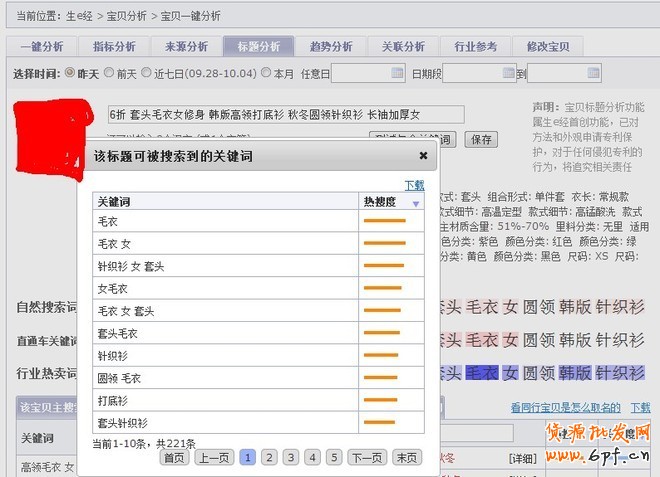The width and height of the screenshot is (660, 477).
Task: Click 生e经 breadcrumb link
Action: 80,16
